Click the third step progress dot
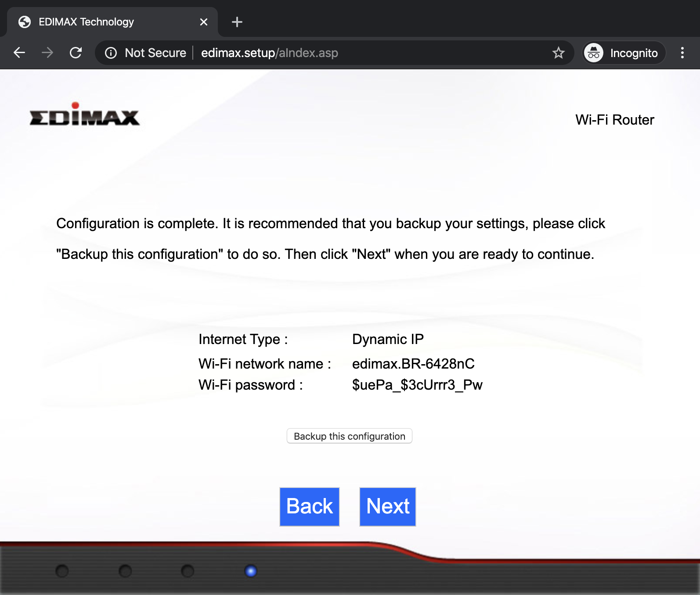This screenshot has height=595, width=700. (188, 571)
